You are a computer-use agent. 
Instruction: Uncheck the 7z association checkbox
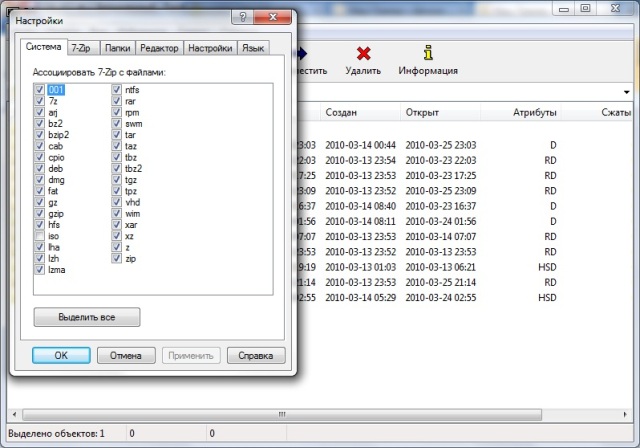pyautogui.click(x=40, y=101)
